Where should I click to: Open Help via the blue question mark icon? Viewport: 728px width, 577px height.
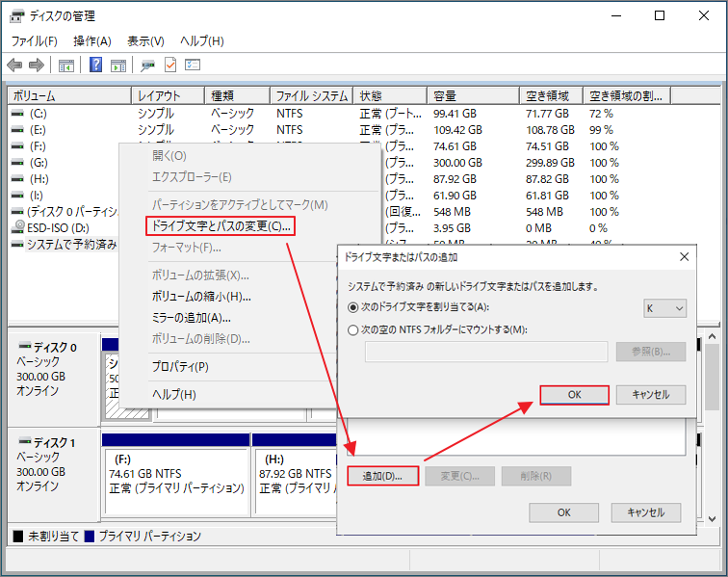[95, 65]
